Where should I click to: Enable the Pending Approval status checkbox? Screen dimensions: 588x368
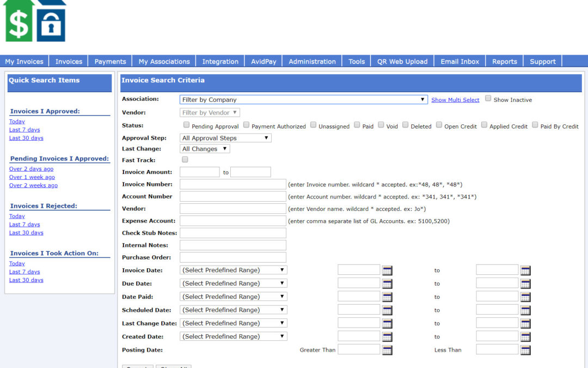point(187,125)
